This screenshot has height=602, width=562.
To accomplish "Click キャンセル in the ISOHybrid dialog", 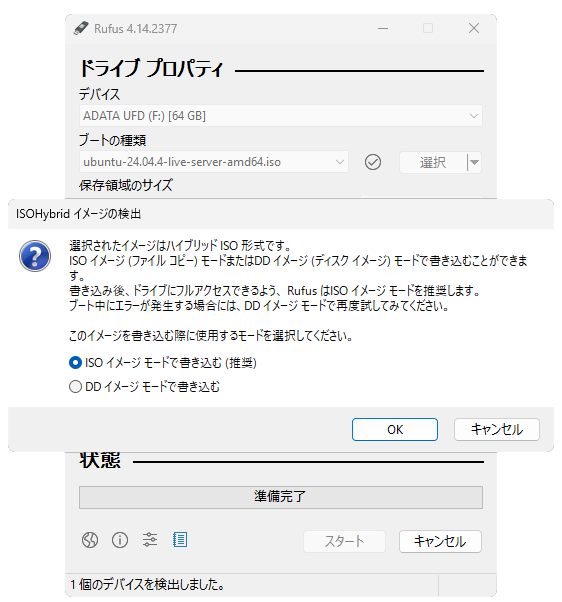I will (497, 430).
